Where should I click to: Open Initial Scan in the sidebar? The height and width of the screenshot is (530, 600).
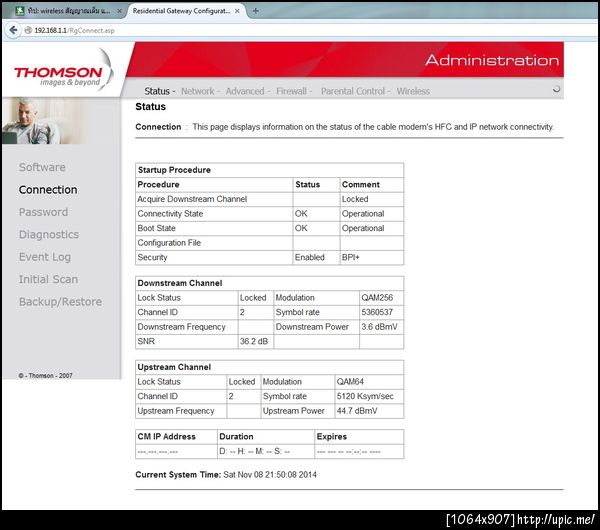pos(48,279)
